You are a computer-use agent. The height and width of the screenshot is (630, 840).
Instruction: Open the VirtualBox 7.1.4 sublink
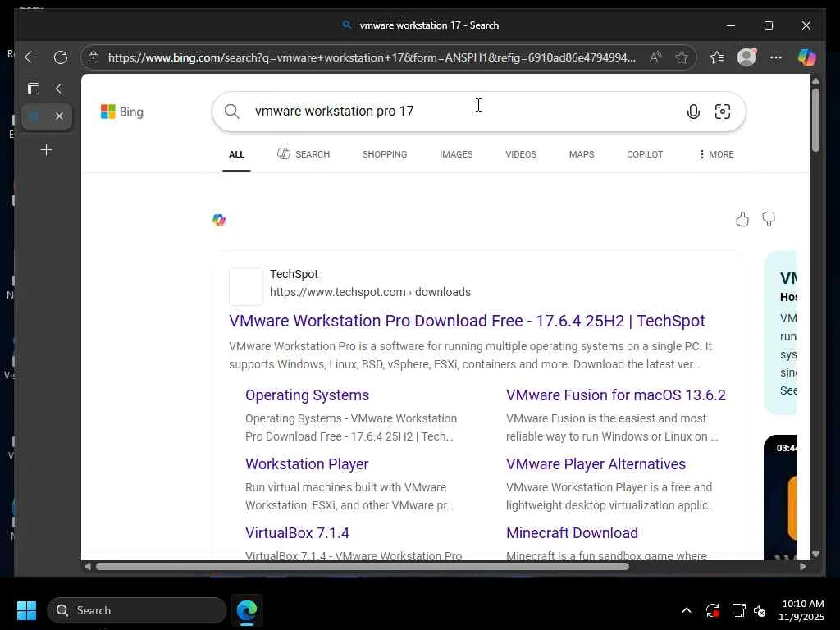(x=297, y=533)
